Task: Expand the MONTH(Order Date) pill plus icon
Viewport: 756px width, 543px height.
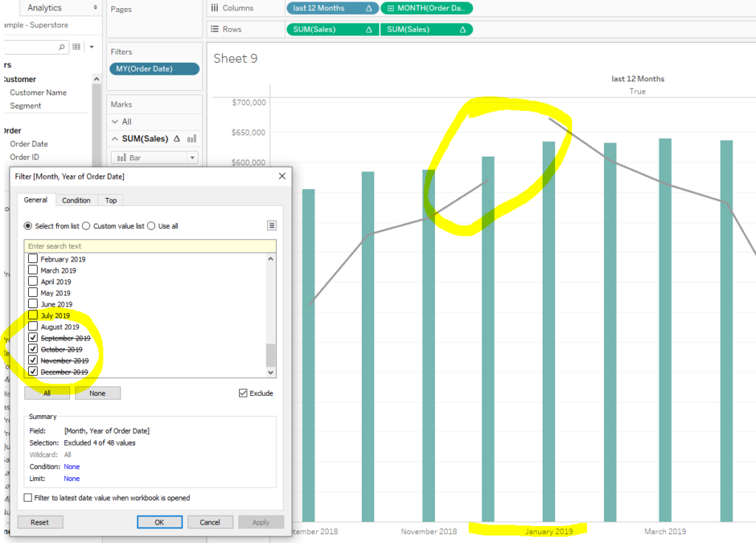Action: click(x=391, y=8)
